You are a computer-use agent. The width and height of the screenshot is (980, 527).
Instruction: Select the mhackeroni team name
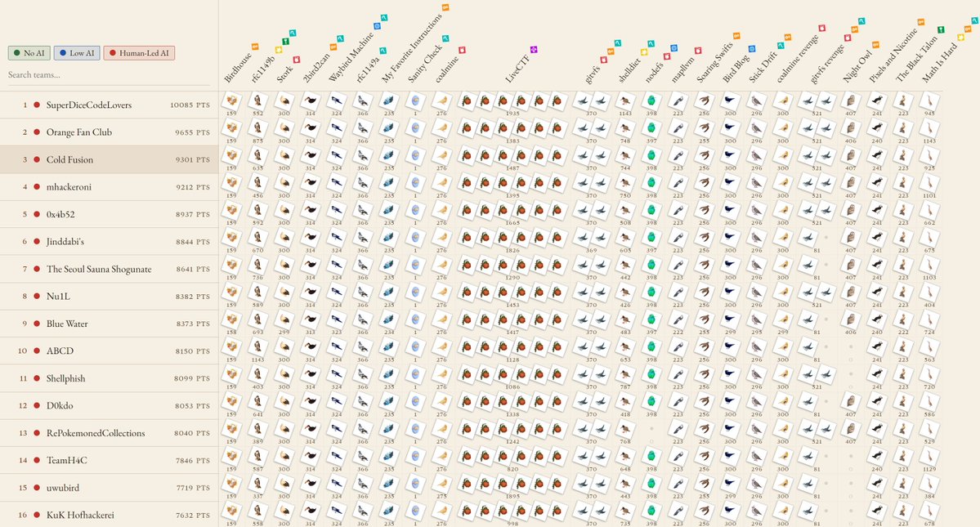tap(69, 187)
